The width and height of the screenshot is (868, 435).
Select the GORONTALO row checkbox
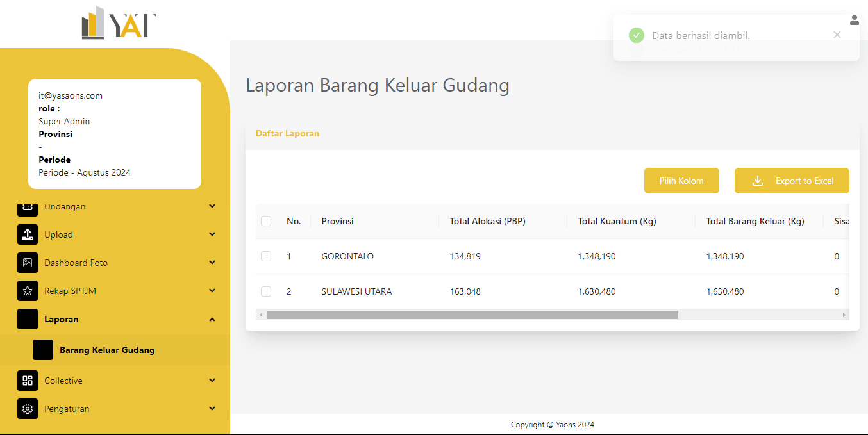click(266, 256)
